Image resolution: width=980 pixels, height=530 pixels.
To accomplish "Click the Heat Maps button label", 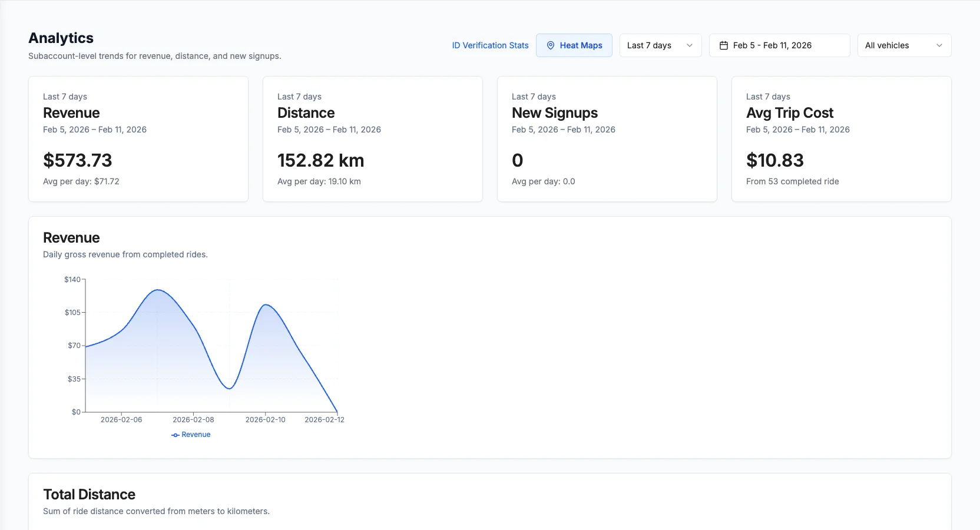I will point(581,45).
